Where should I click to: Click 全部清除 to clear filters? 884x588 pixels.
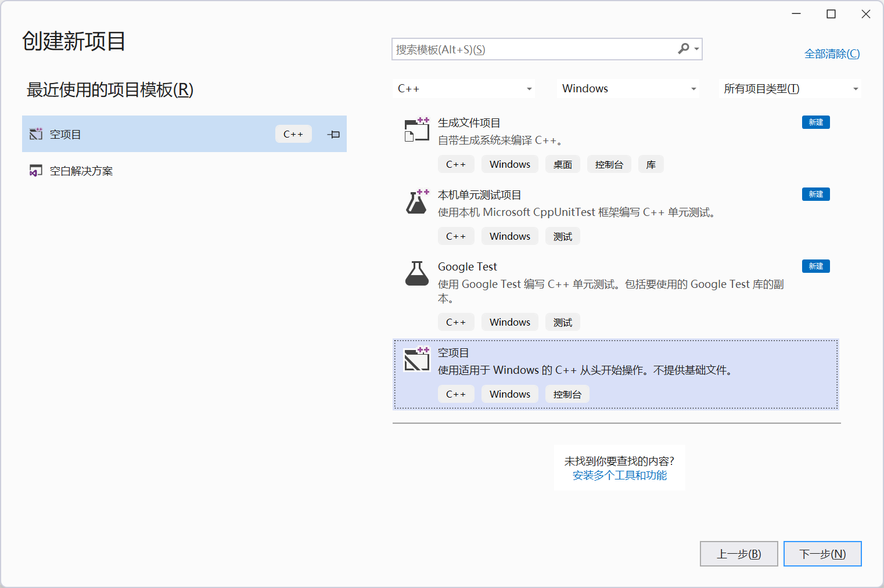[832, 54]
